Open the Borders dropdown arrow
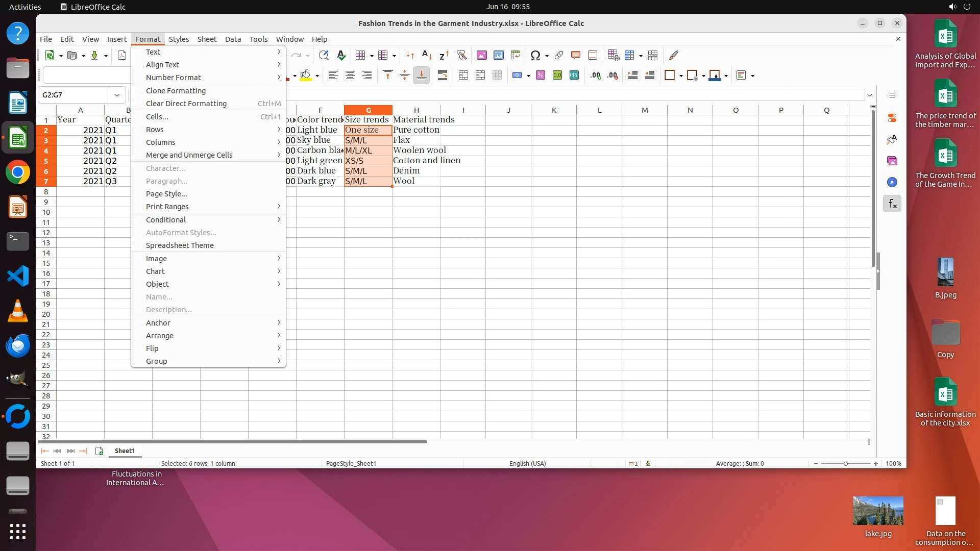The height and width of the screenshot is (551, 980). coord(681,76)
